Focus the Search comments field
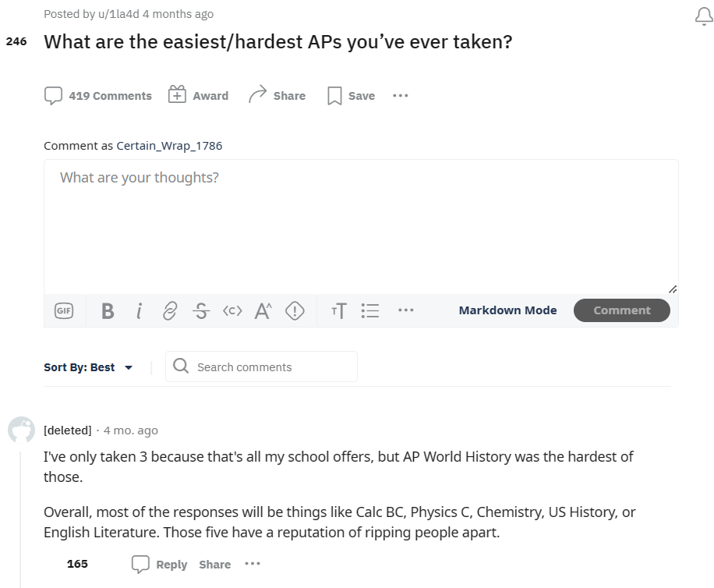 (x=261, y=367)
